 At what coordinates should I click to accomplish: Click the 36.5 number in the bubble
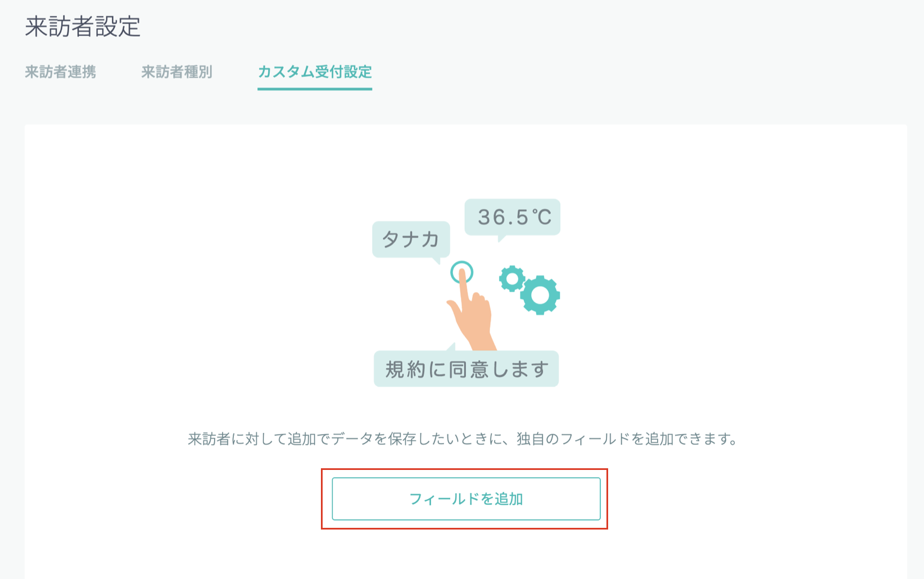504,217
